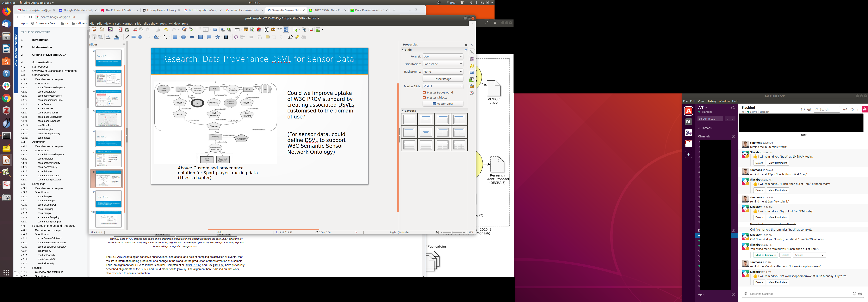Click the Master View button
Screen dimensions: 868x302
click(x=442, y=104)
